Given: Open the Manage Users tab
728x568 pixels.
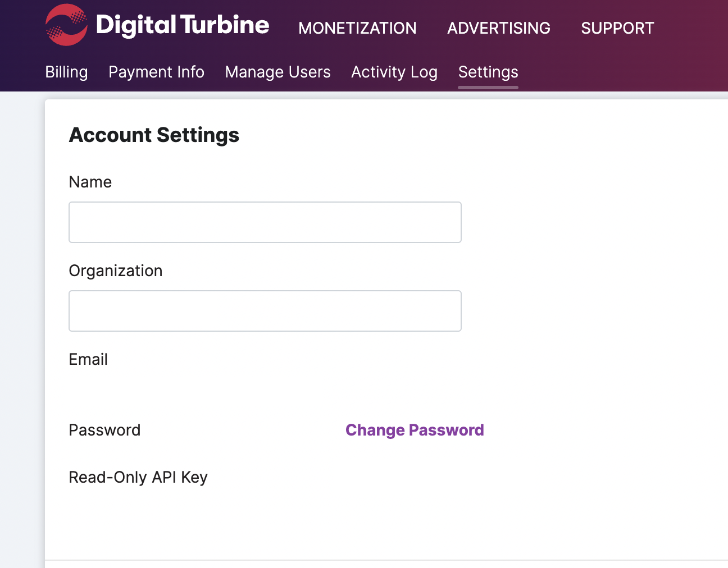Looking at the screenshot, I should pyautogui.click(x=277, y=72).
